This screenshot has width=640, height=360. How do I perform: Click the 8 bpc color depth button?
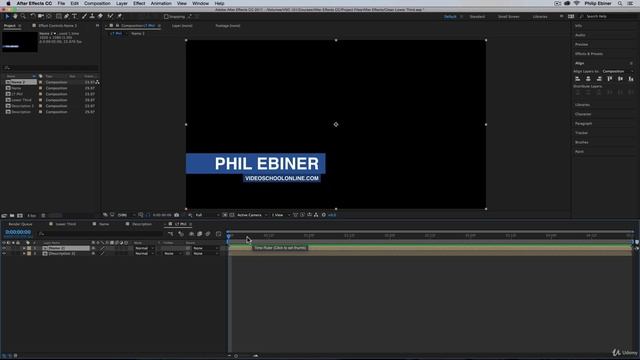click(31, 216)
